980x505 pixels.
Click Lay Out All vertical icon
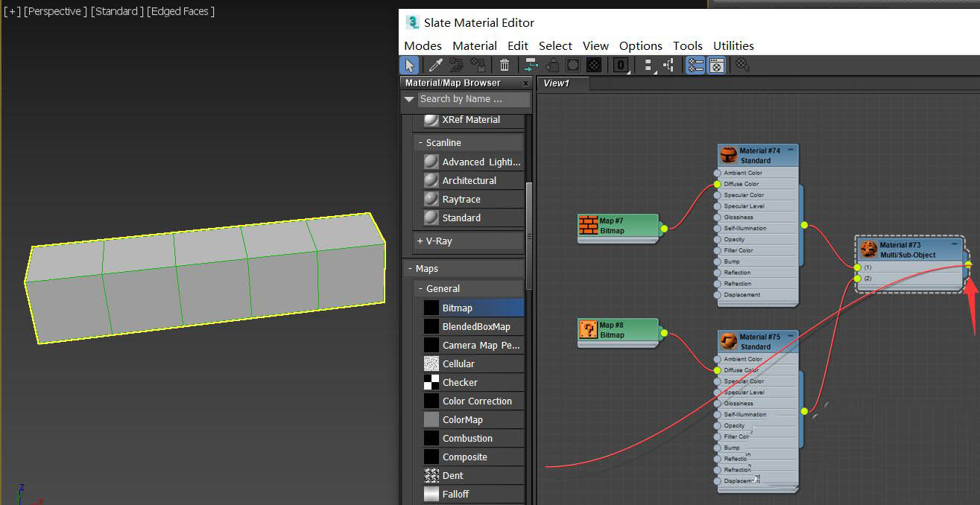[648, 66]
